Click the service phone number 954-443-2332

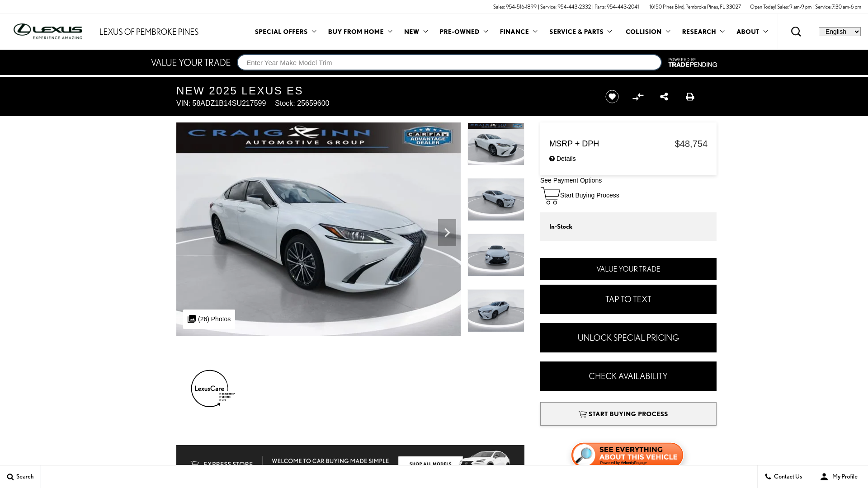(574, 7)
